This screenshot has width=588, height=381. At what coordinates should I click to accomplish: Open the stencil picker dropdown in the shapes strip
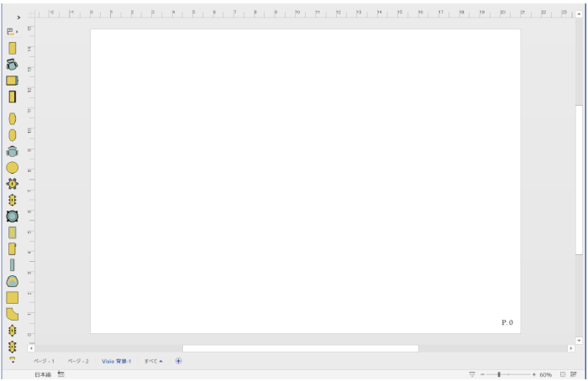click(12, 32)
